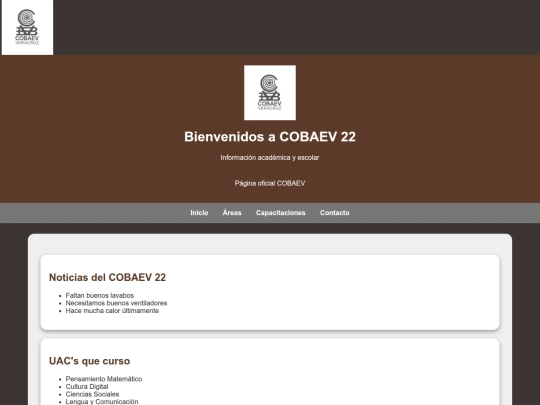Image resolution: width=540 pixels, height=405 pixels.
Task: Click the UAC's que curso heading
Action: click(90, 361)
